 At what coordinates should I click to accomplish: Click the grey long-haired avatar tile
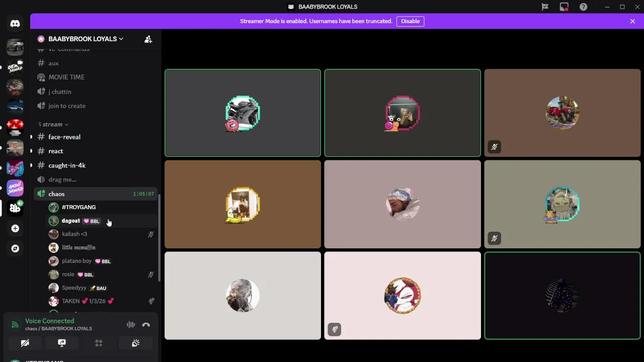[243, 296]
